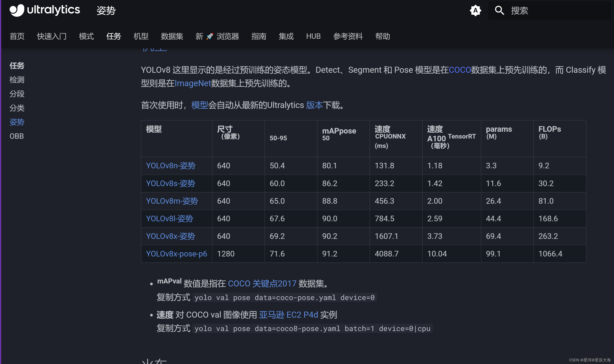Open the 指南 menu item
The height and width of the screenshot is (364, 614).
259,36
